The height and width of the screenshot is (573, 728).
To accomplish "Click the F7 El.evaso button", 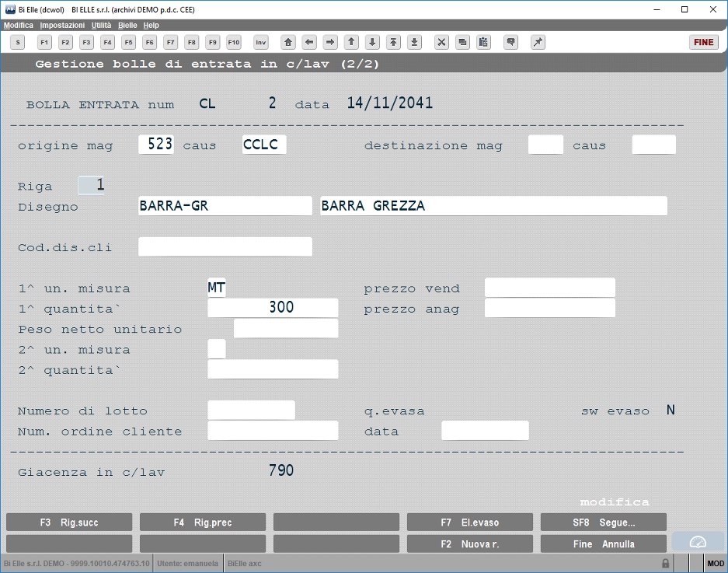I will pos(470,522).
